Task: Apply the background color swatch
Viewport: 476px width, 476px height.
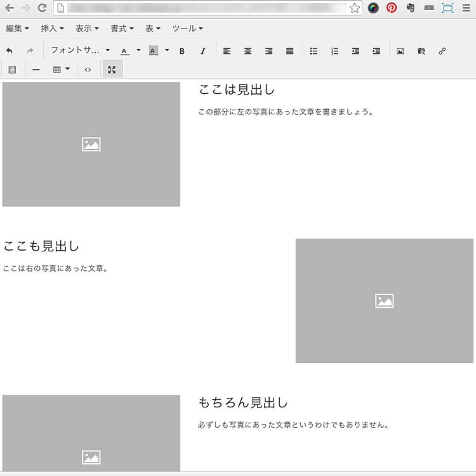Action: tap(154, 51)
